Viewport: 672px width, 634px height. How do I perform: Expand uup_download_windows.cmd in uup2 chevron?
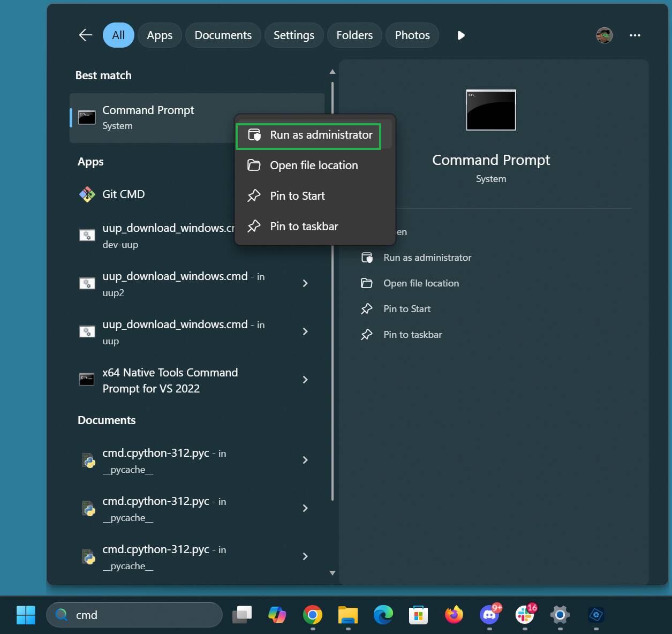coord(305,283)
